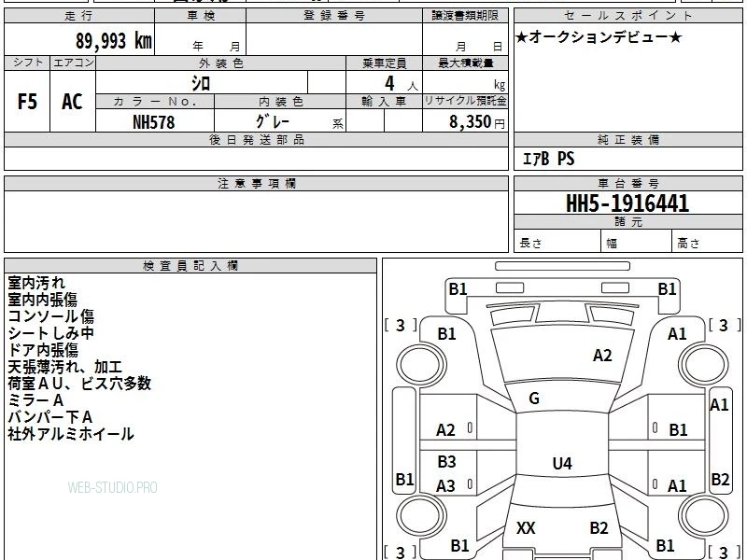Click the 走行 column header

[79, 16]
